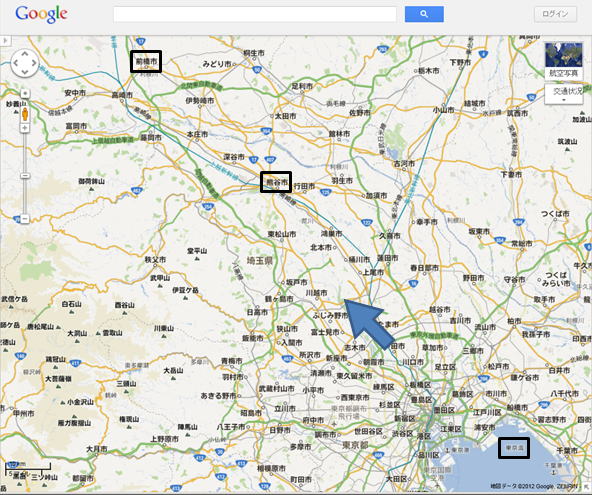The width and height of the screenshot is (592, 495).
Task: Click the zoom slider track
Action: point(25,173)
